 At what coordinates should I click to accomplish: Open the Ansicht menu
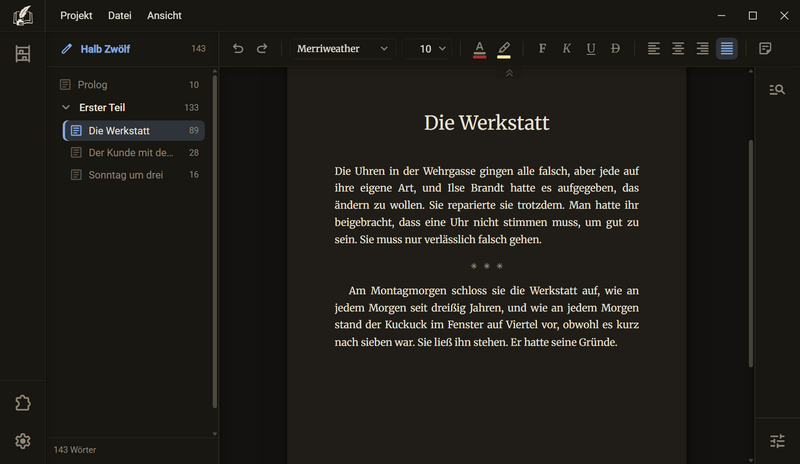click(x=164, y=16)
